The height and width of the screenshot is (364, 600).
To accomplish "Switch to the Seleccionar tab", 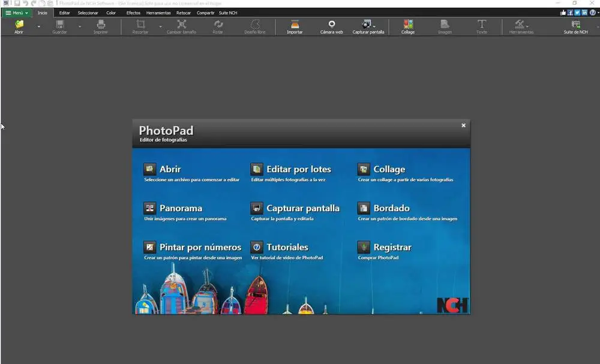I will click(x=88, y=13).
